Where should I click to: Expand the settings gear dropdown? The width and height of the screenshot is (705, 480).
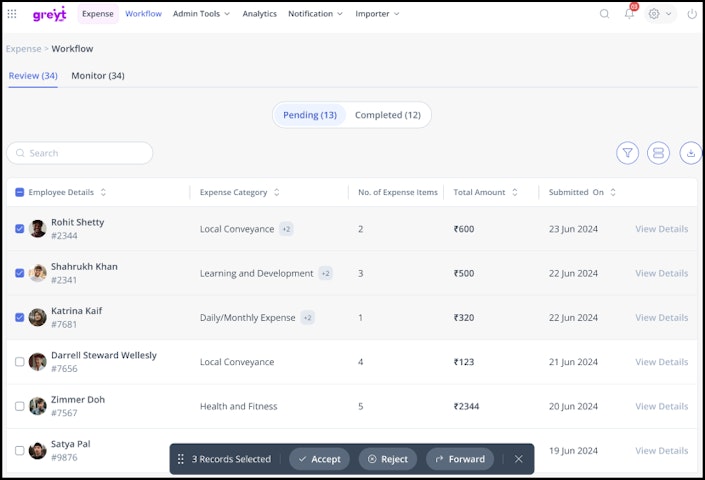pyautogui.click(x=660, y=14)
